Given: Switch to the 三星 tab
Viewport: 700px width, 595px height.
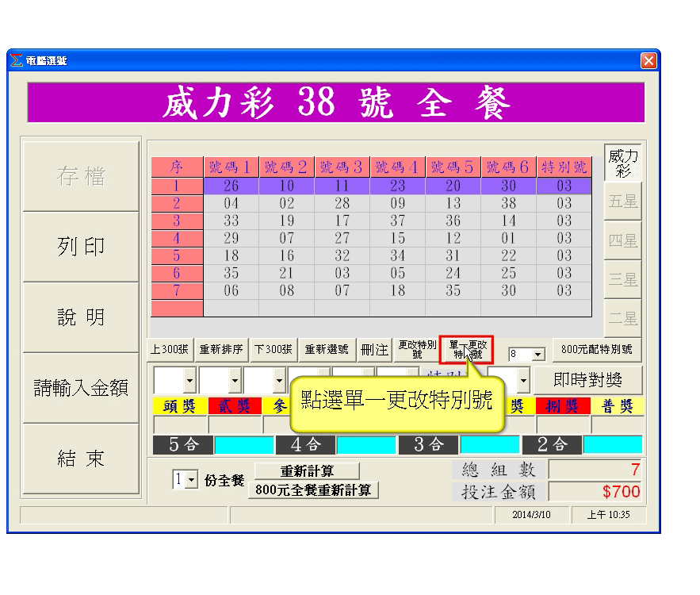Looking at the screenshot, I should (623, 279).
